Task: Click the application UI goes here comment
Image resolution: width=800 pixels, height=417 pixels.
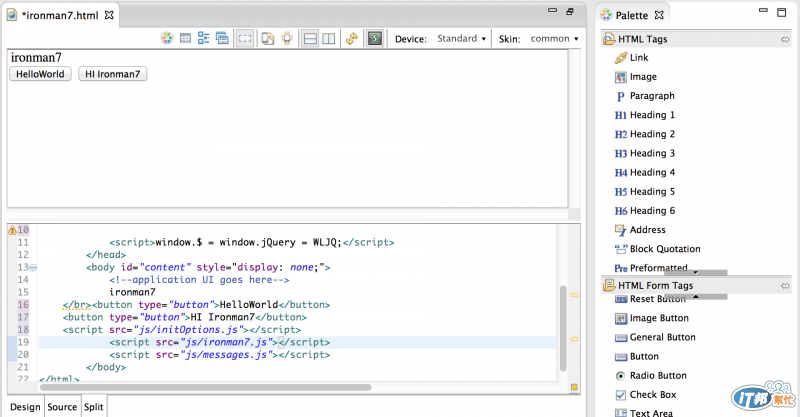Action: (199, 280)
